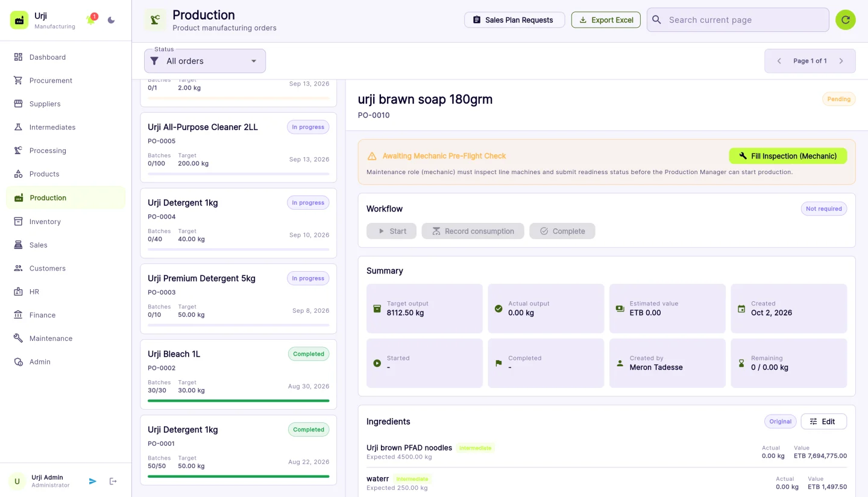The height and width of the screenshot is (497, 868).
Task: Select Production in the sidebar
Action: click(x=66, y=198)
